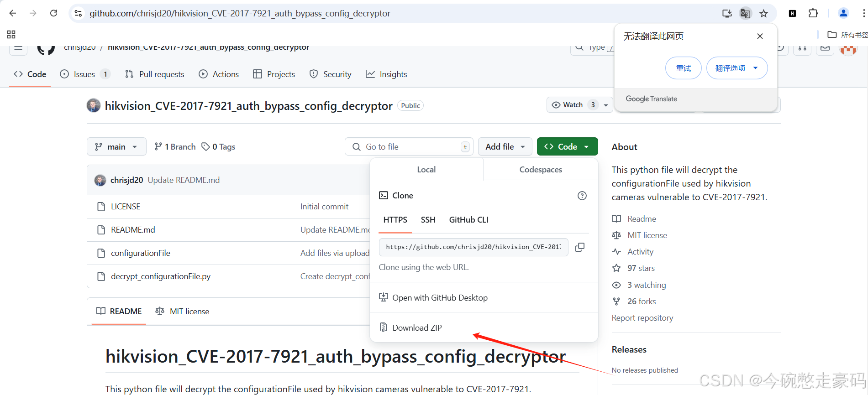Select the SSH clone option

pyautogui.click(x=428, y=220)
